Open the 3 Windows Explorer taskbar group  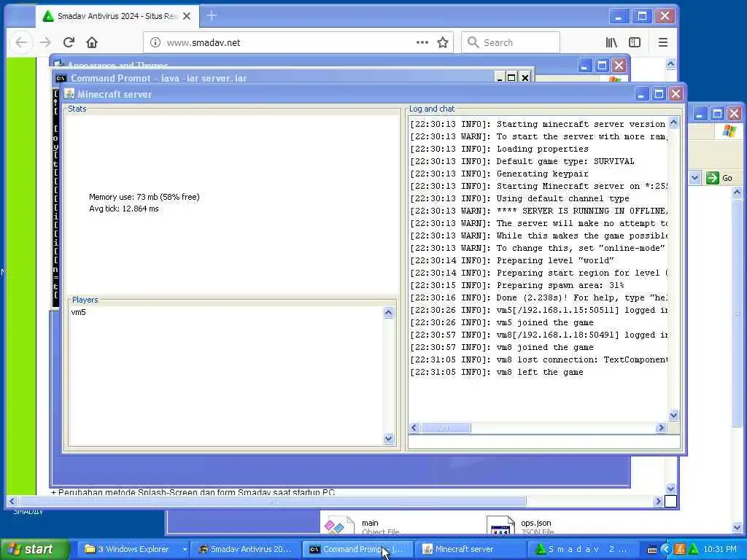(x=133, y=549)
